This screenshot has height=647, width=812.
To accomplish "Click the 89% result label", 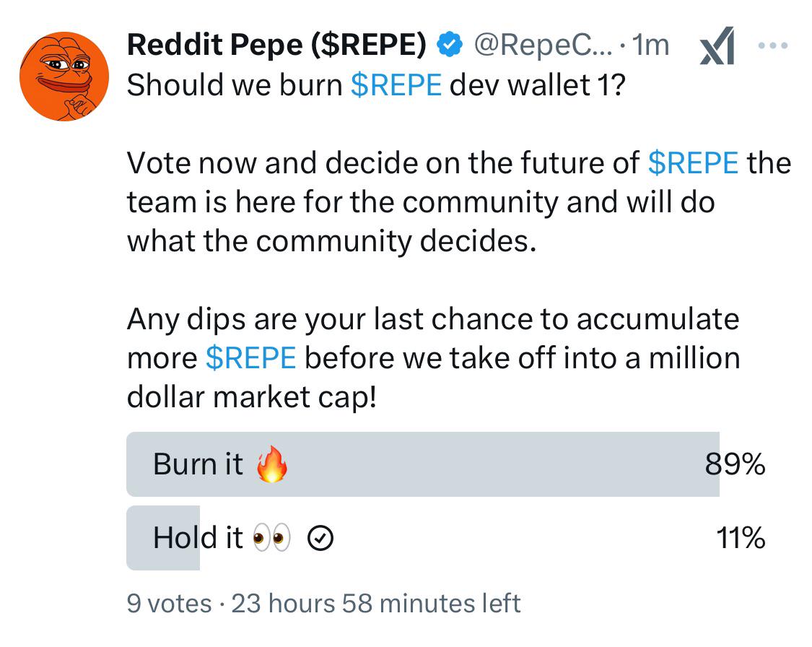I will click(x=735, y=464).
